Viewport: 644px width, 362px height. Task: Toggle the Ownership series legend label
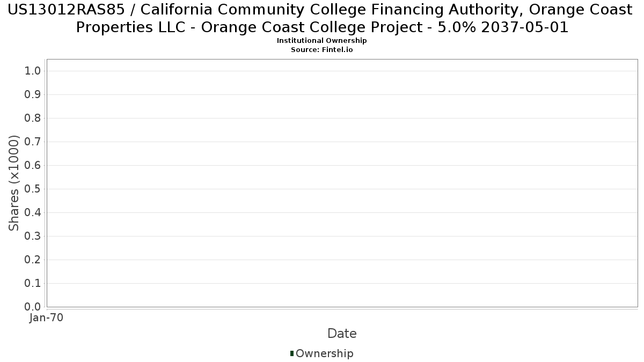[x=324, y=353]
